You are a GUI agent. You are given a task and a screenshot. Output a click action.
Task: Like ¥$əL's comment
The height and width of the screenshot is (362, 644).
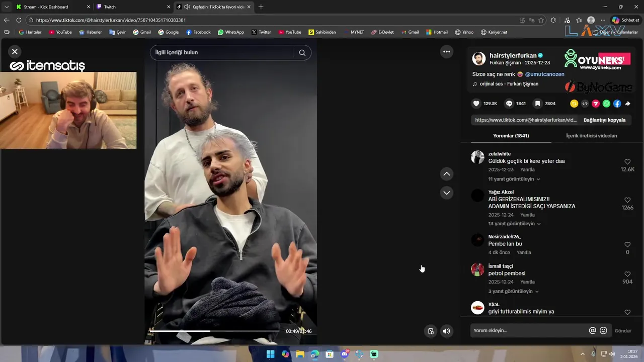[x=627, y=312]
